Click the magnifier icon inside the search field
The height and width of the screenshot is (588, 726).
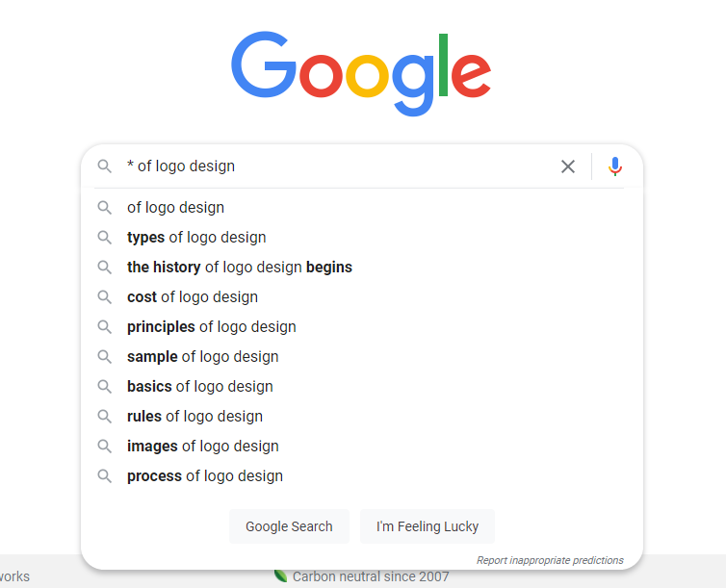coord(105,166)
